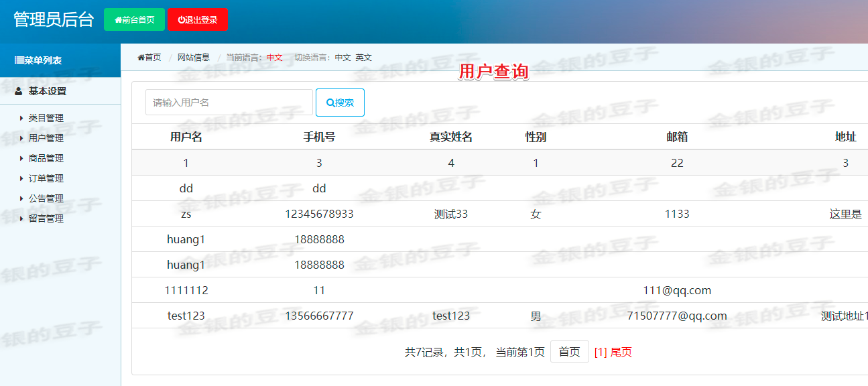Click the 共7记录 pagination summary text
Viewport: 868px width, 386px height.
[426, 352]
